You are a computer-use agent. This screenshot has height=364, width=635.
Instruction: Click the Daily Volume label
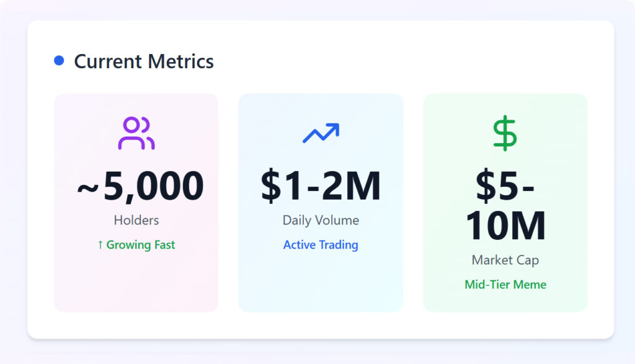tap(321, 220)
